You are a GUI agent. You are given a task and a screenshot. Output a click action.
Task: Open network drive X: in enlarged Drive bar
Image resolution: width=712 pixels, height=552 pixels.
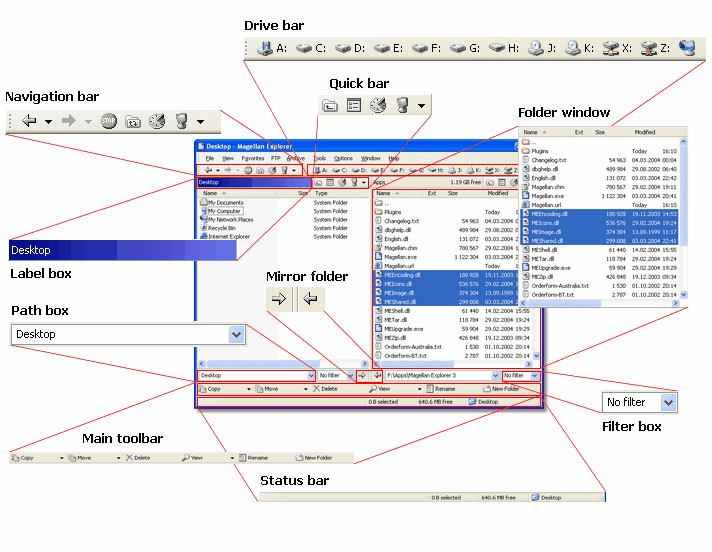617,48
